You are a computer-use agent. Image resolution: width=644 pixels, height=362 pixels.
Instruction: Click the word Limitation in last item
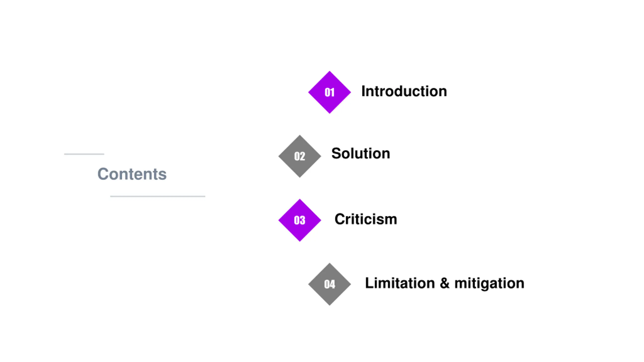pyautogui.click(x=400, y=283)
